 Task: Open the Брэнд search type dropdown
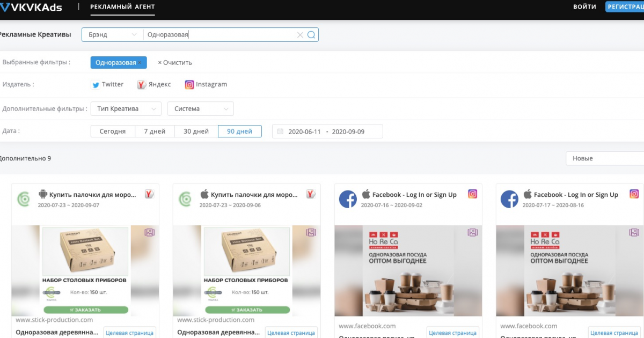113,35
